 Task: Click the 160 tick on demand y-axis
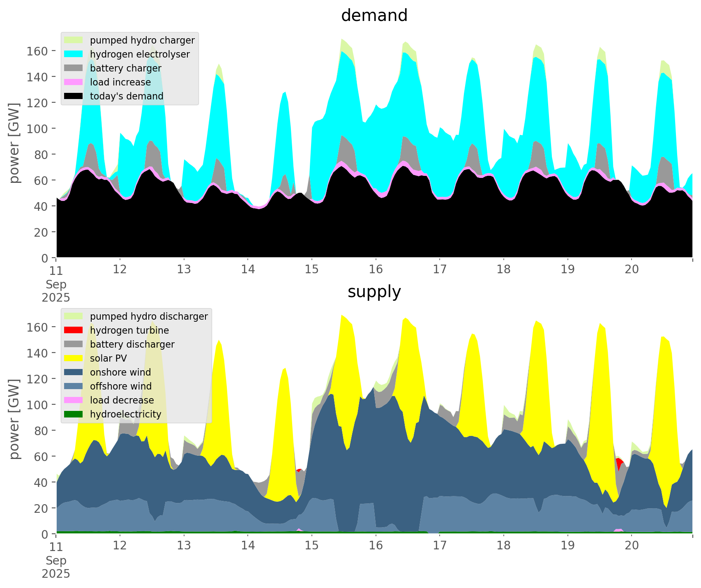click(37, 51)
